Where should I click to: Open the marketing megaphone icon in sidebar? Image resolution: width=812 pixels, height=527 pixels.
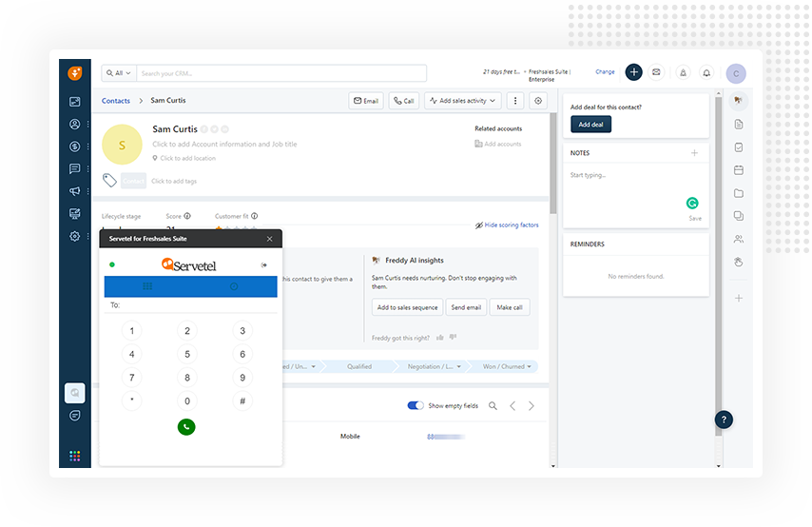(x=74, y=191)
